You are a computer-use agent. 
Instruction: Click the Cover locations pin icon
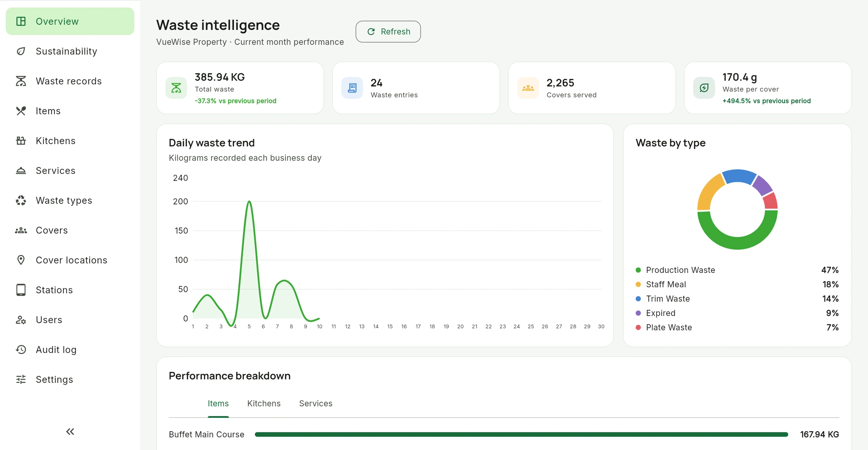click(x=21, y=260)
